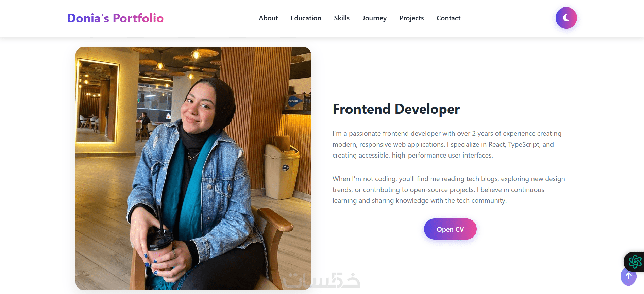The image size is (644, 294).
Task: Click Donia's profile photo
Action: [193, 168]
